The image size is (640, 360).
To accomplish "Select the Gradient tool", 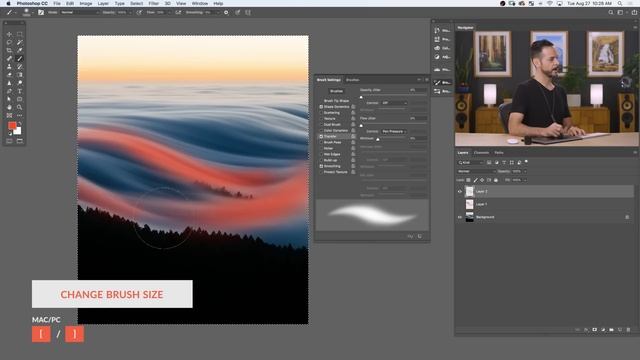I will (20, 75).
